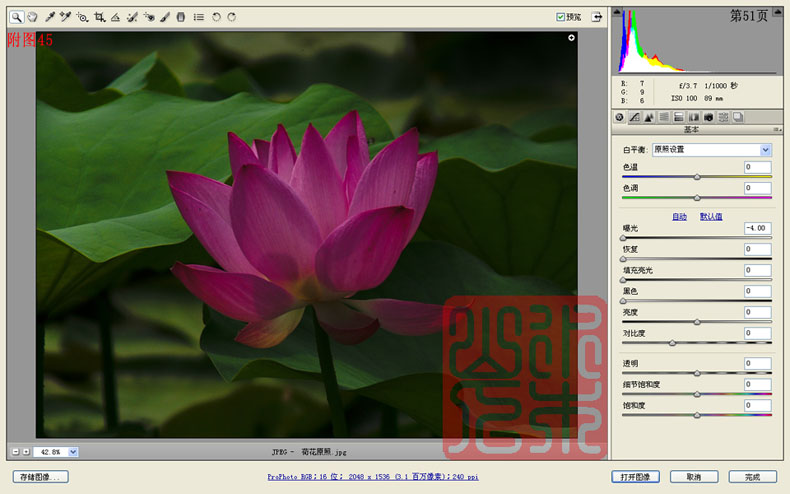Select the Hand tool
This screenshot has height=494, width=790.
pos(32,17)
